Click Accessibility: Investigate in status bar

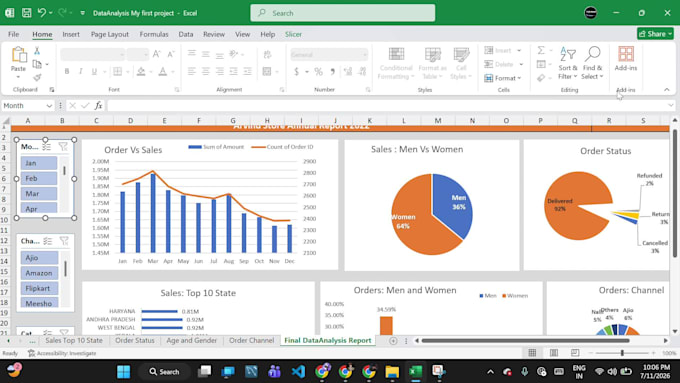pyautogui.click(x=62, y=353)
